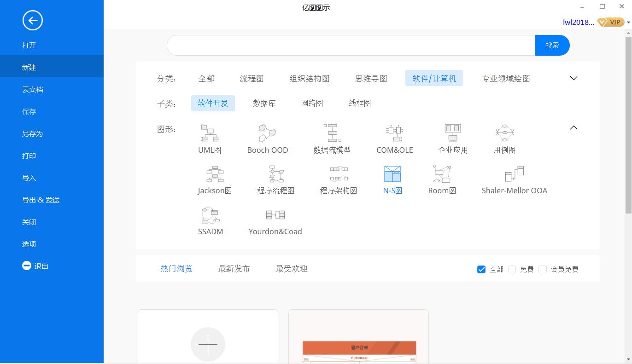The image size is (632, 364).
Task: Collapse the 图形 section chevron
Action: tap(573, 127)
